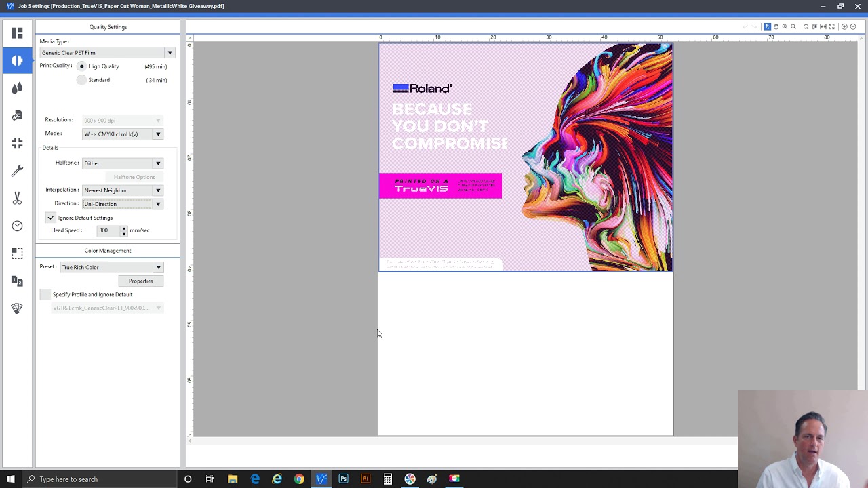Open Illustrator from the taskbar
This screenshot has height=488, width=868.
[x=366, y=479]
